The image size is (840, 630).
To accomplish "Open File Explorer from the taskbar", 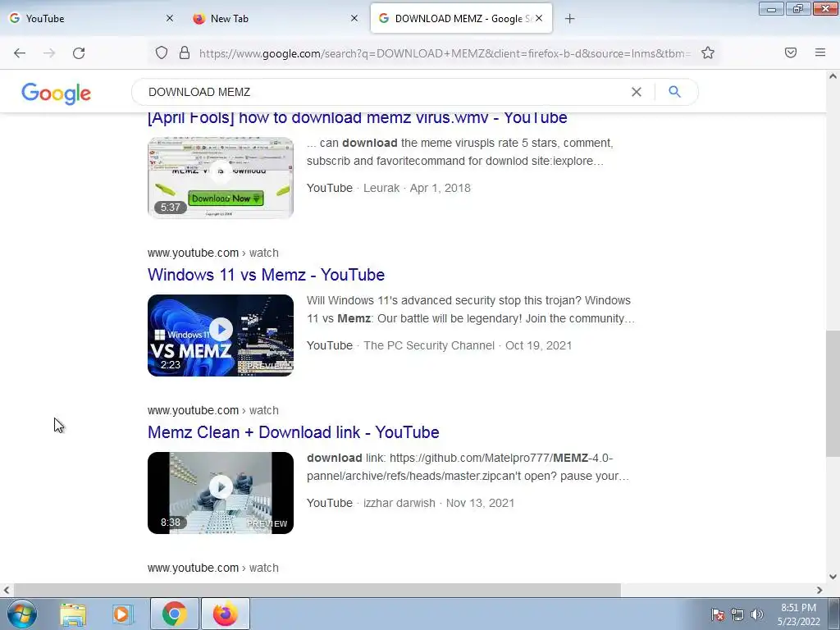I will pyautogui.click(x=73, y=614).
